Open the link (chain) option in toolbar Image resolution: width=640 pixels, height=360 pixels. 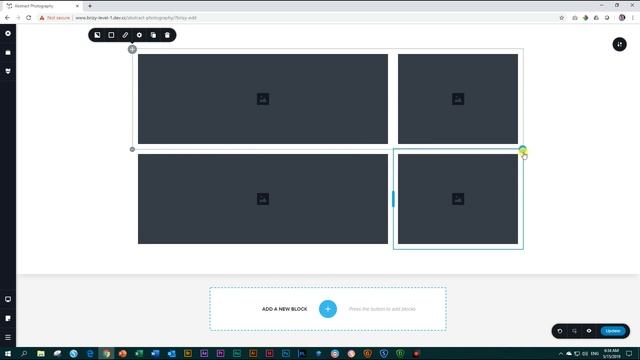click(125, 35)
